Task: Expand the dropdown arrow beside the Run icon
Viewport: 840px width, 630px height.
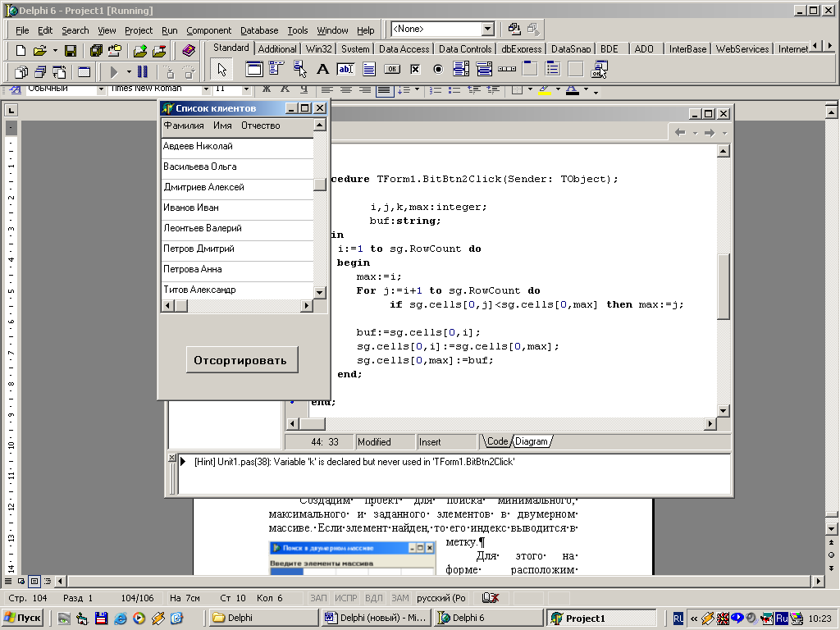Action: tap(129, 72)
